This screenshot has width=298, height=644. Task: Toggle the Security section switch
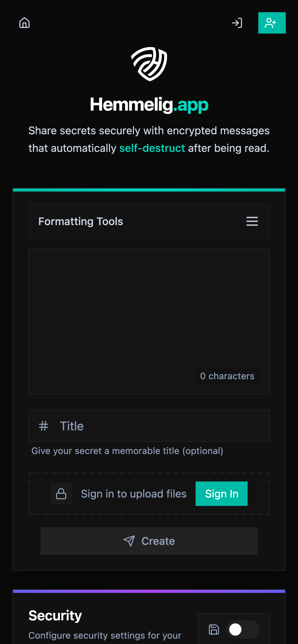pos(243,630)
